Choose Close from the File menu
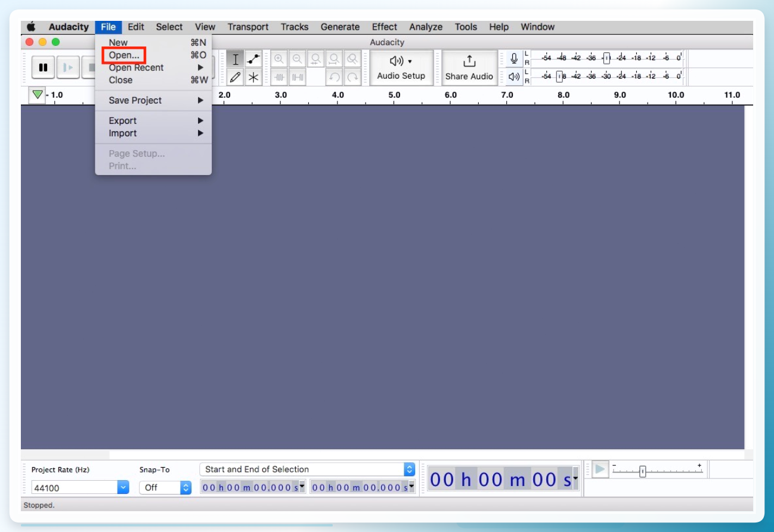774x532 pixels. 153,80
